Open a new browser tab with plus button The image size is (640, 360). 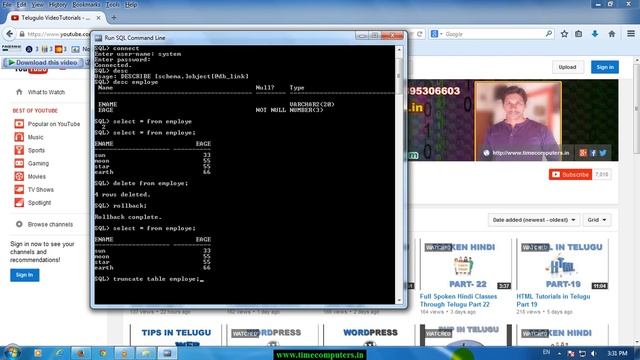click(x=114, y=18)
